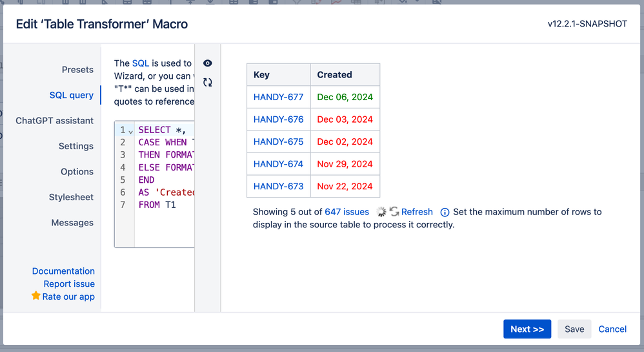644x352 pixels.
Task: Click the info circle icon near row hint
Action: click(x=445, y=212)
